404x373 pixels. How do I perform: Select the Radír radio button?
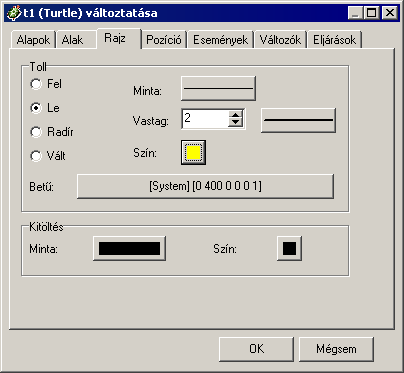click(36, 132)
